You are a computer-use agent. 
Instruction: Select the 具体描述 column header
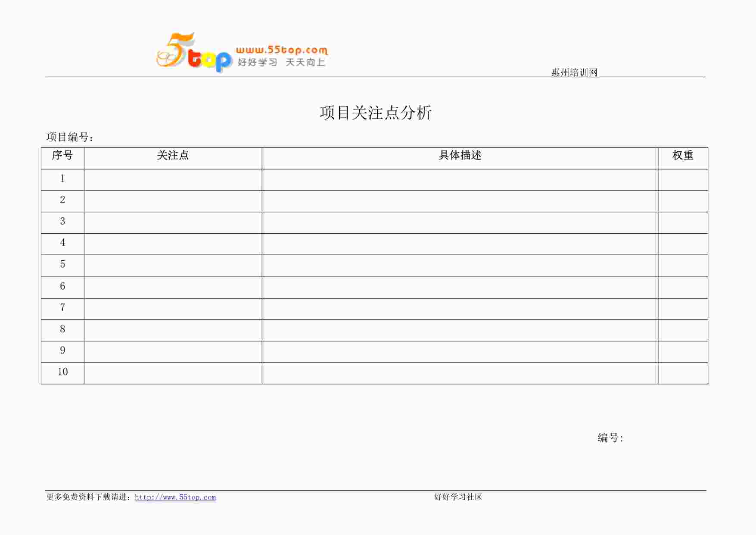point(460,158)
